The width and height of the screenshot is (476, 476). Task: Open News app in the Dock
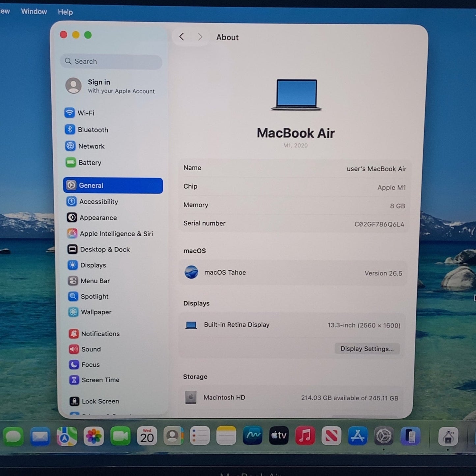331,436
